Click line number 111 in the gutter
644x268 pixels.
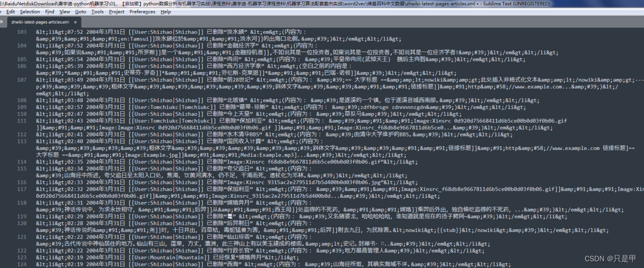(21, 120)
